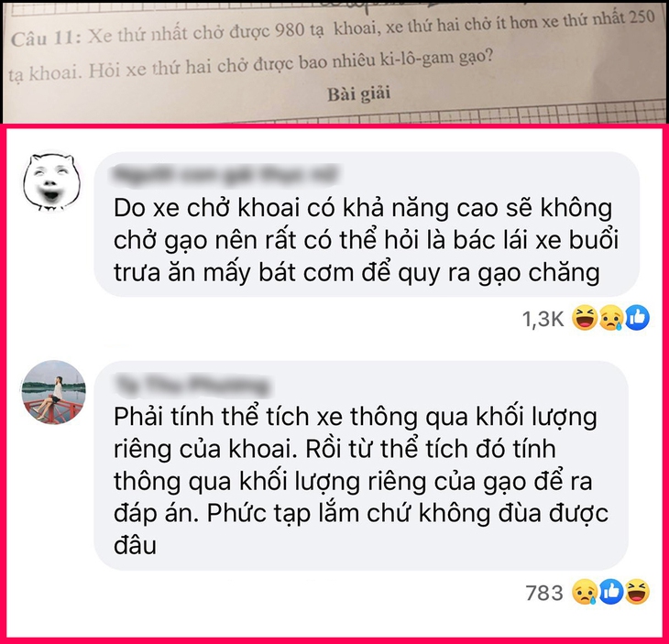Click the Bài giải heading
The height and width of the screenshot is (644, 669).
(359, 93)
